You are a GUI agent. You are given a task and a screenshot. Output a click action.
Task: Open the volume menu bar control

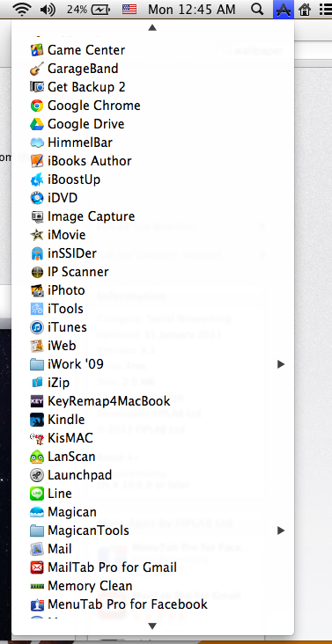(48, 9)
